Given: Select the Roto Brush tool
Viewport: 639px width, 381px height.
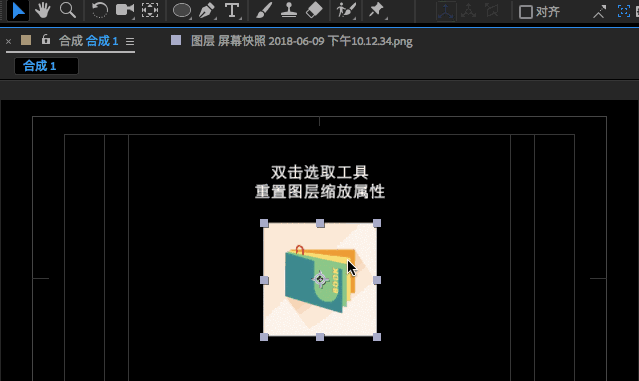Looking at the screenshot, I should [346, 11].
